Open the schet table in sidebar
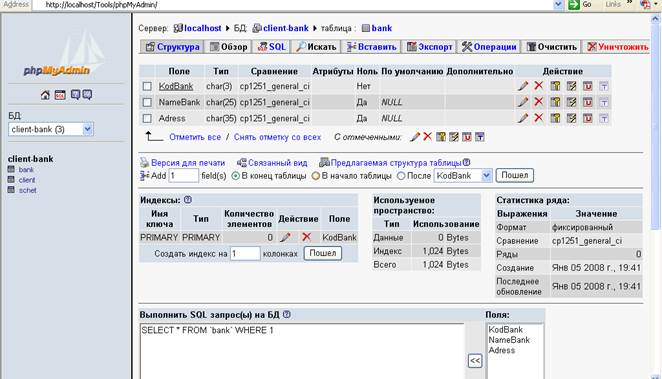 pyautogui.click(x=27, y=190)
